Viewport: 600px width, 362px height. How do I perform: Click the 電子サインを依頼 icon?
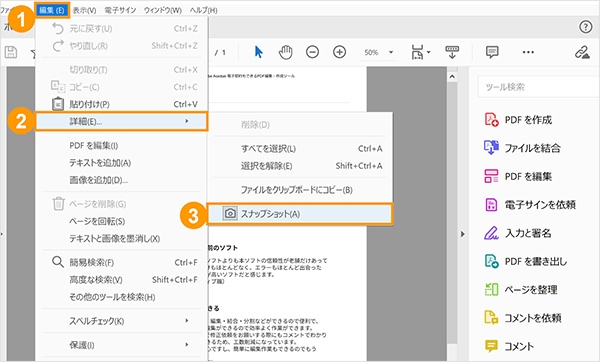pyautogui.click(x=491, y=205)
